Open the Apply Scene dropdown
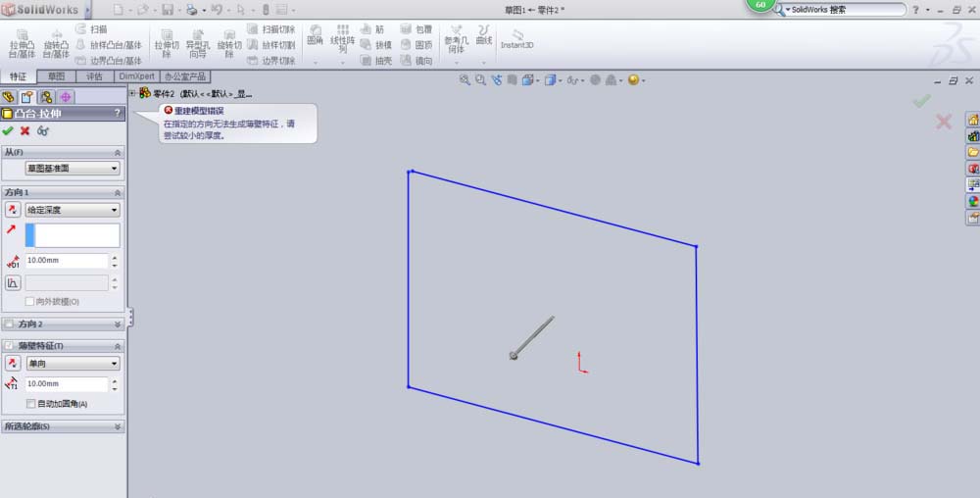 pos(614,80)
